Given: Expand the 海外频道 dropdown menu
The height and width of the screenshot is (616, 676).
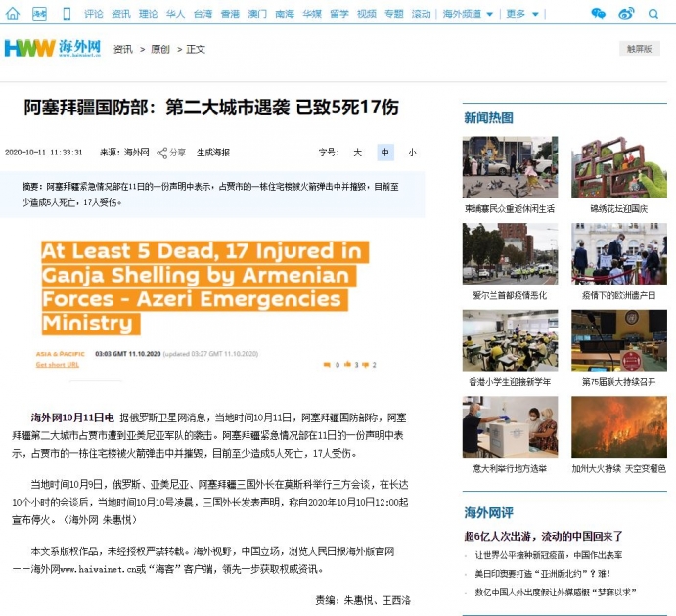Looking at the screenshot, I should pos(468,14).
